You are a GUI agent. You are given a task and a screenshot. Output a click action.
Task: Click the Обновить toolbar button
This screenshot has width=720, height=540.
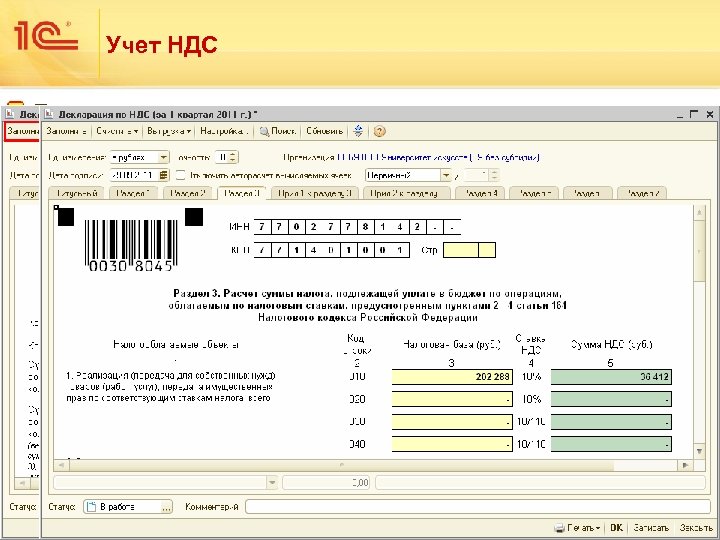(325, 131)
